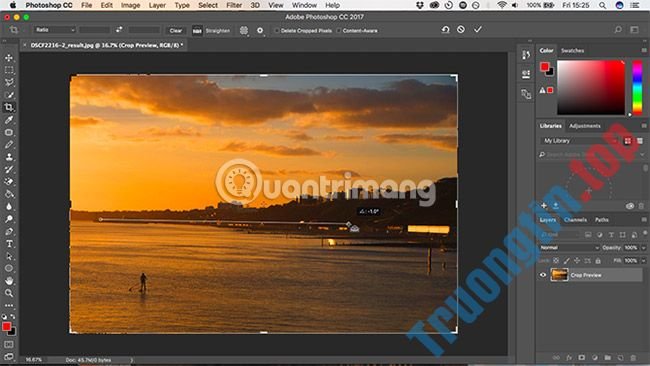Swap crop width and height values
The image size is (650, 366).
pos(119,30)
